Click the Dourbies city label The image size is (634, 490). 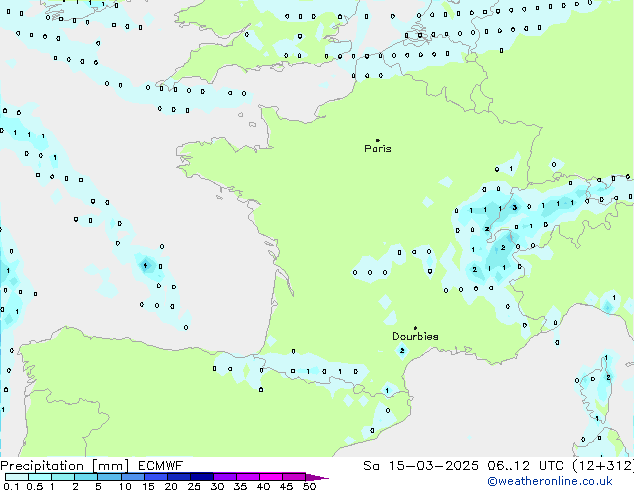(x=415, y=336)
